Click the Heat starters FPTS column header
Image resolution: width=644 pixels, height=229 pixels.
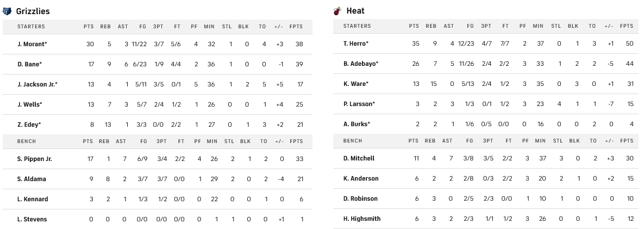point(627,26)
